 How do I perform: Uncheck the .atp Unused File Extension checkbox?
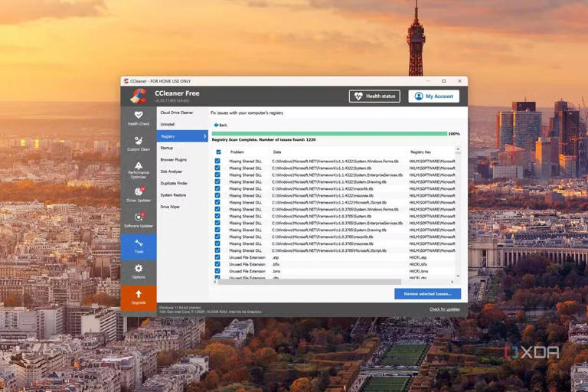[x=217, y=257]
